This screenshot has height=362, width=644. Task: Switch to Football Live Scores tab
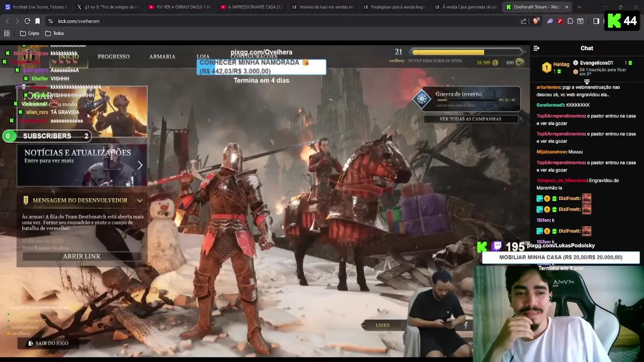(36, 7)
